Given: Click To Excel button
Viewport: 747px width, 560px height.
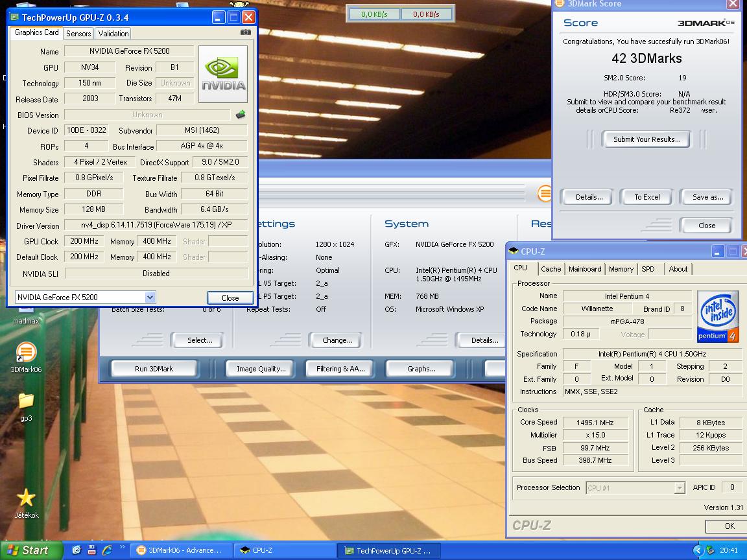Looking at the screenshot, I should click(x=646, y=196).
